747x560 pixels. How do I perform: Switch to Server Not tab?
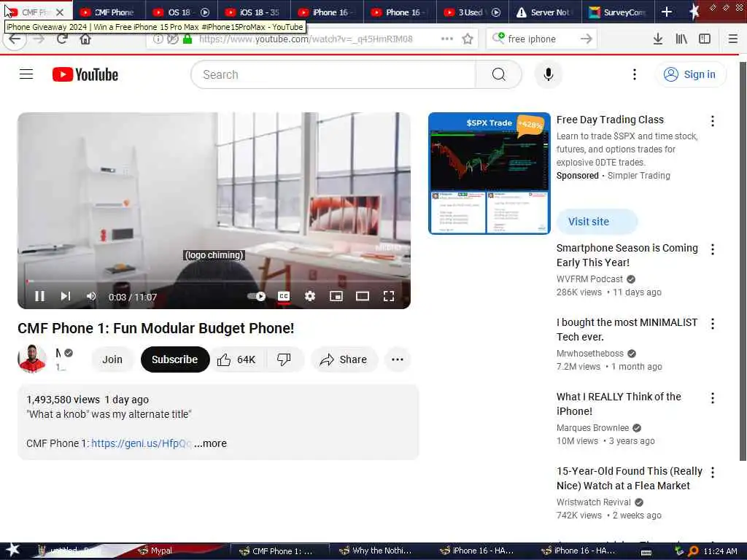(x=545, y=12)
